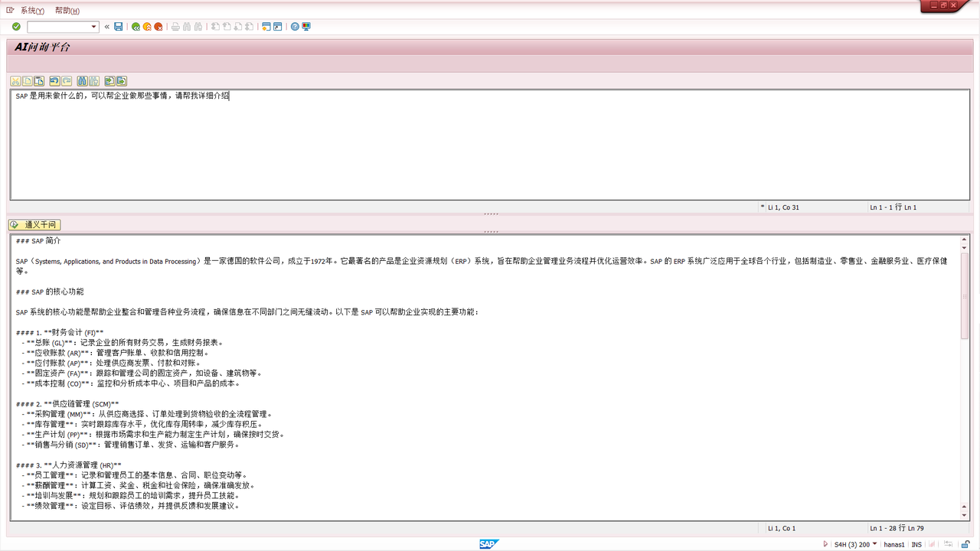980x551 pixels.
Task: Click the '**生产计划 (PP)**' line in response
Action: (x=153, y=434)
